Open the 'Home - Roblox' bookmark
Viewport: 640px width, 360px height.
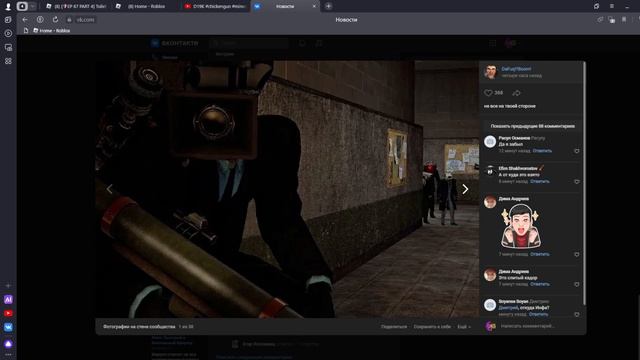click(x=52, y=31)
